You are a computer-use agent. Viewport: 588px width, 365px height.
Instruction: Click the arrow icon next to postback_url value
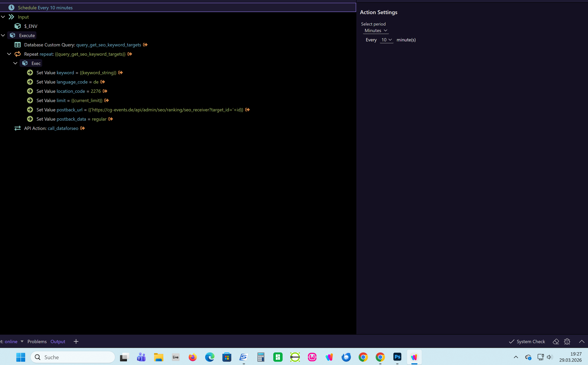click(x=248, y=110)
